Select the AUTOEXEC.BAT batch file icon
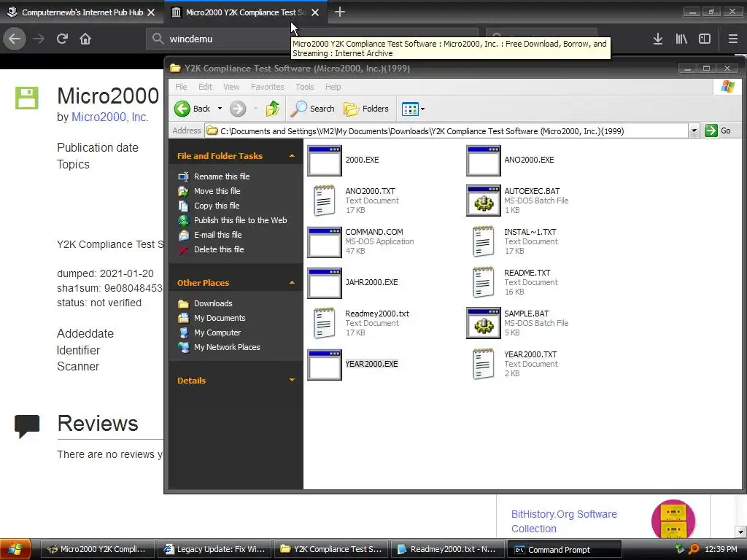This screenshot has width=747, height=560. coord(484,201)
